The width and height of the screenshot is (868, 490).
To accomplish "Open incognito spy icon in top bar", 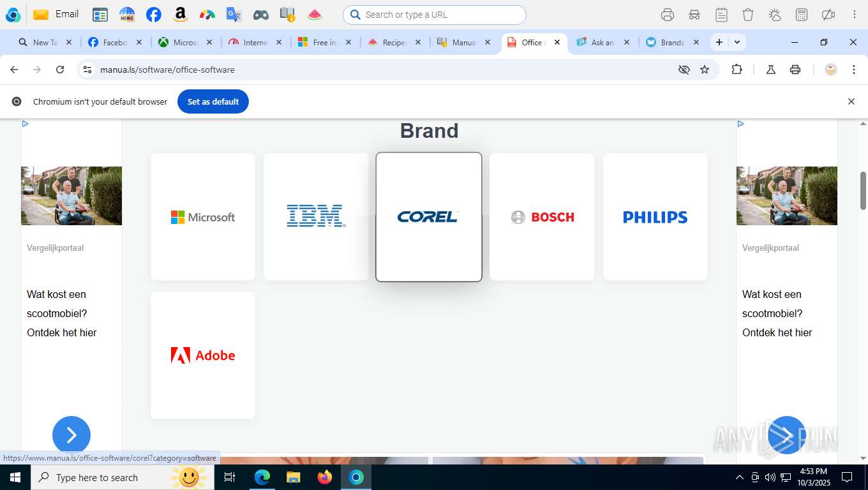I will (x=694, y=15).
